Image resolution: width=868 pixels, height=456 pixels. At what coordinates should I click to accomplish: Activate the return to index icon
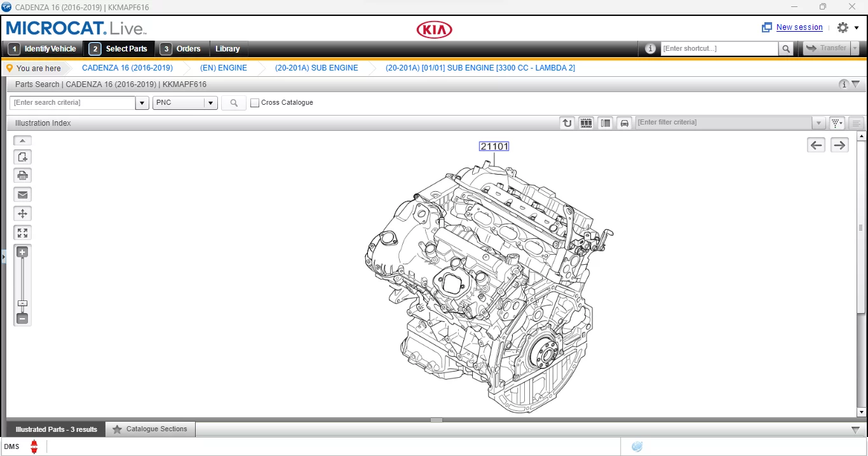coord(566,123)
